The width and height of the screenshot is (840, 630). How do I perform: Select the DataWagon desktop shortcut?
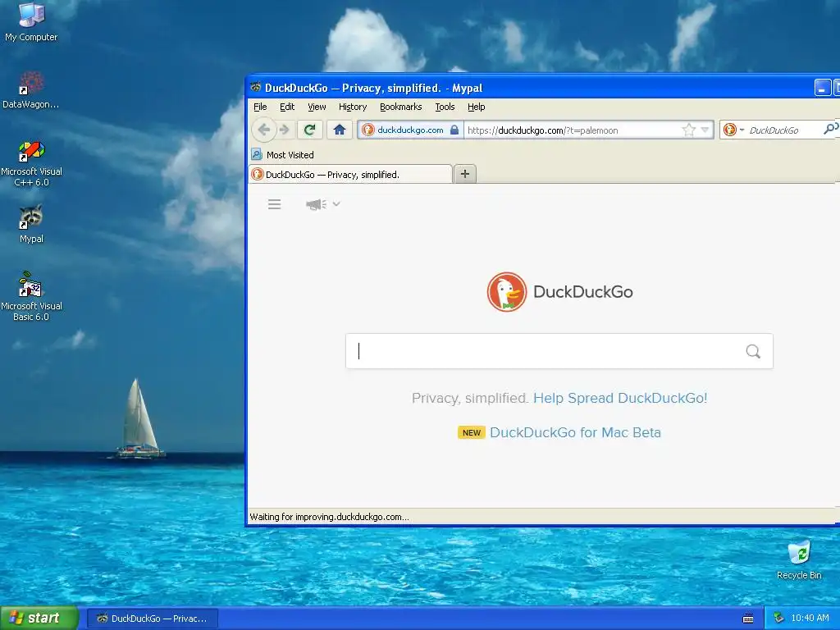[x=31, y=90]
